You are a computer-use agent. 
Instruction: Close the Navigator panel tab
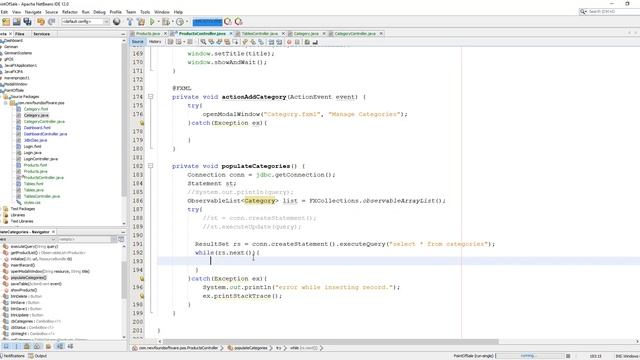(53, 232)
